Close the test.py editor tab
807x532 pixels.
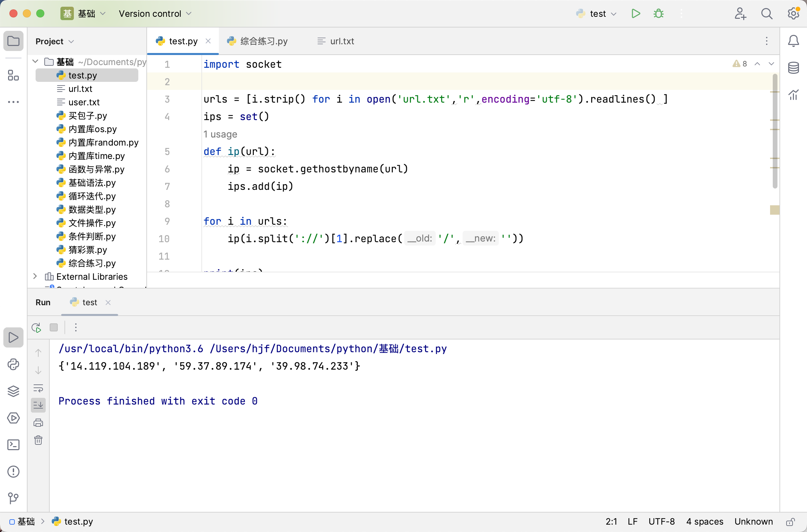click(208, 41)
